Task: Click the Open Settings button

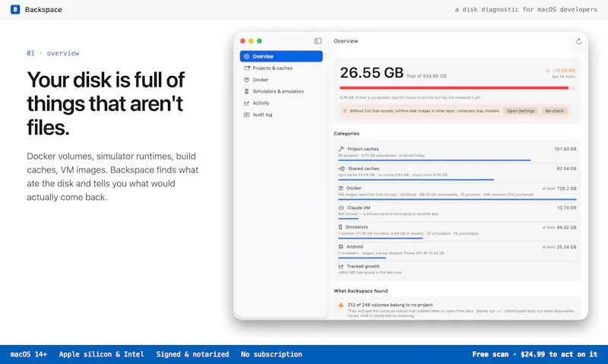Action: [x=521, y=111]
